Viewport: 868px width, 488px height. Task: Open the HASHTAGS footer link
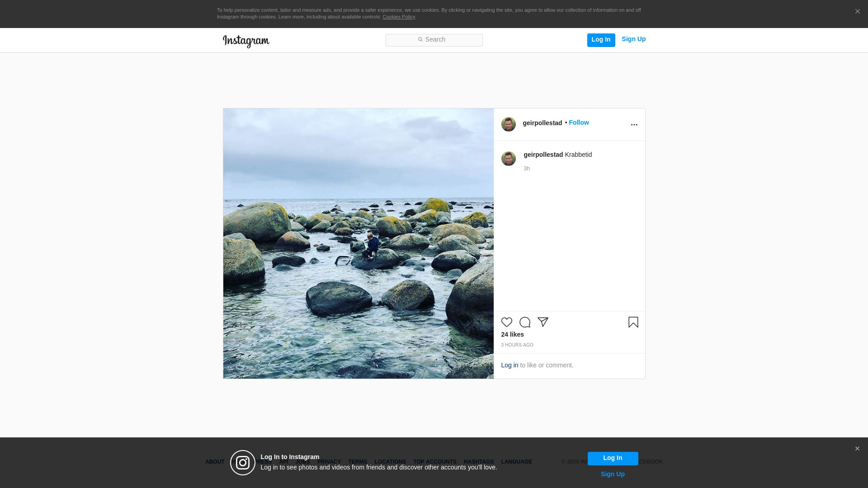click(x=478, y=462)
